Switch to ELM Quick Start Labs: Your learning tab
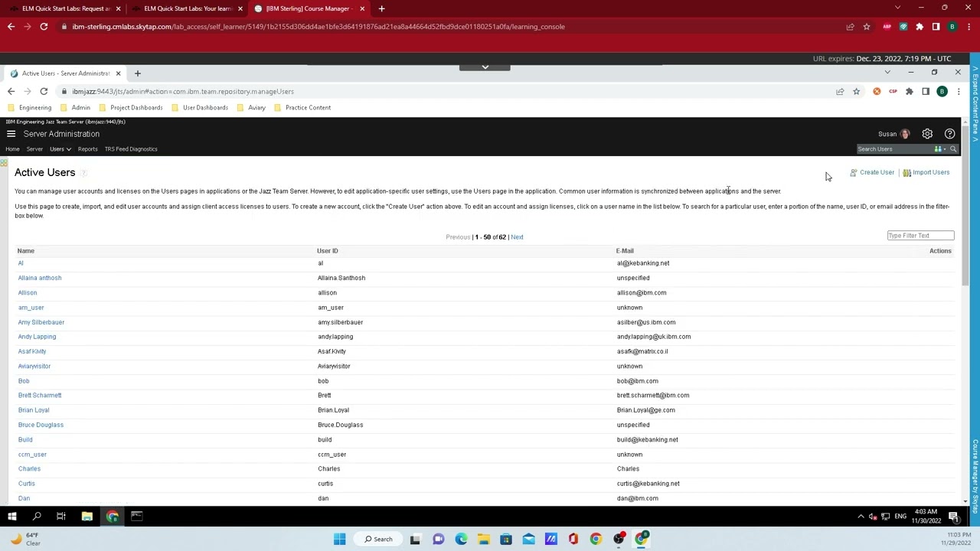 coord(188,8)
